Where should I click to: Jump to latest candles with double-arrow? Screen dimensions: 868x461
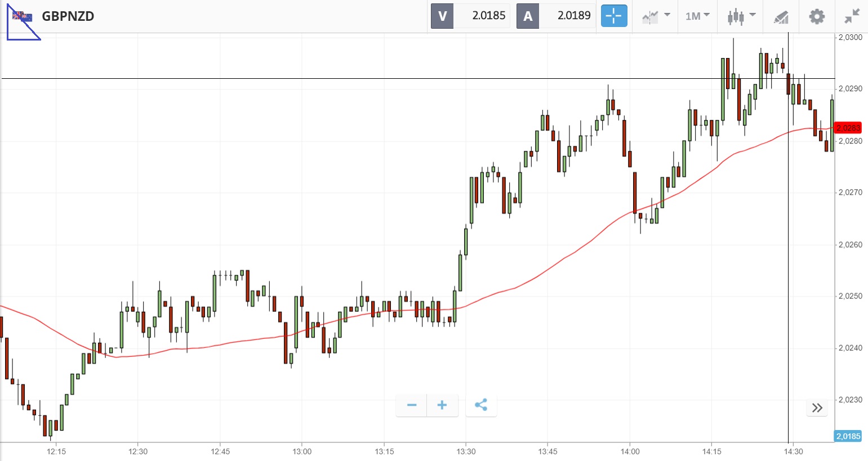(817, 408)
